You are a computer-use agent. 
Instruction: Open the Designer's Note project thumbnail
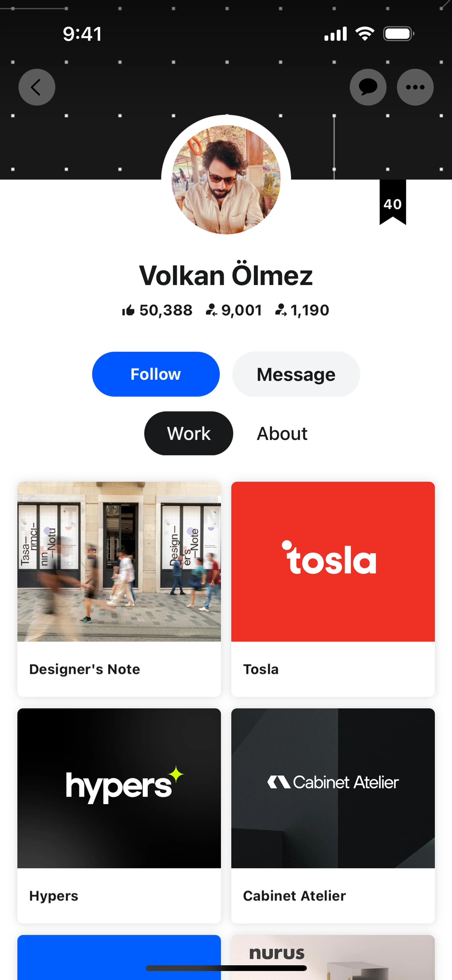click(x=119, y=562)
